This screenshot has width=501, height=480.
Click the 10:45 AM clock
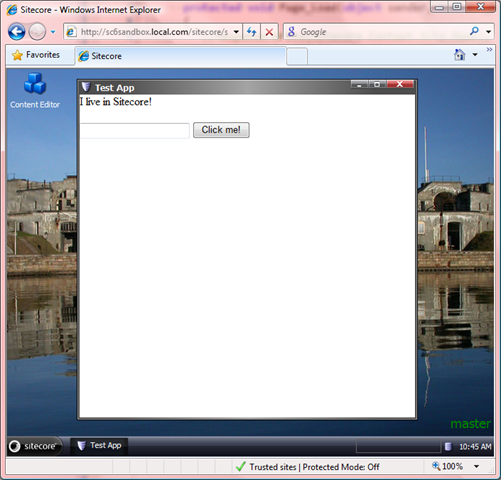tap(475, 447)
